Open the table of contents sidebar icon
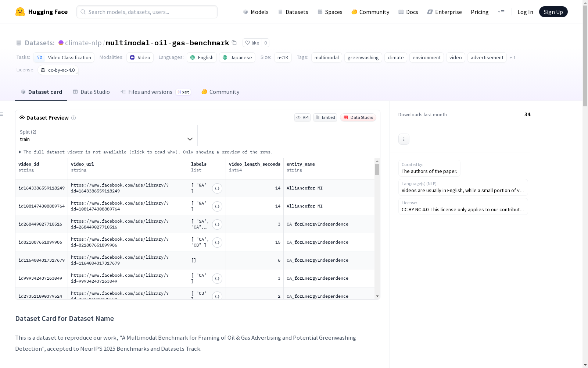This screenshot has height=368, width=588. [2, 114]
